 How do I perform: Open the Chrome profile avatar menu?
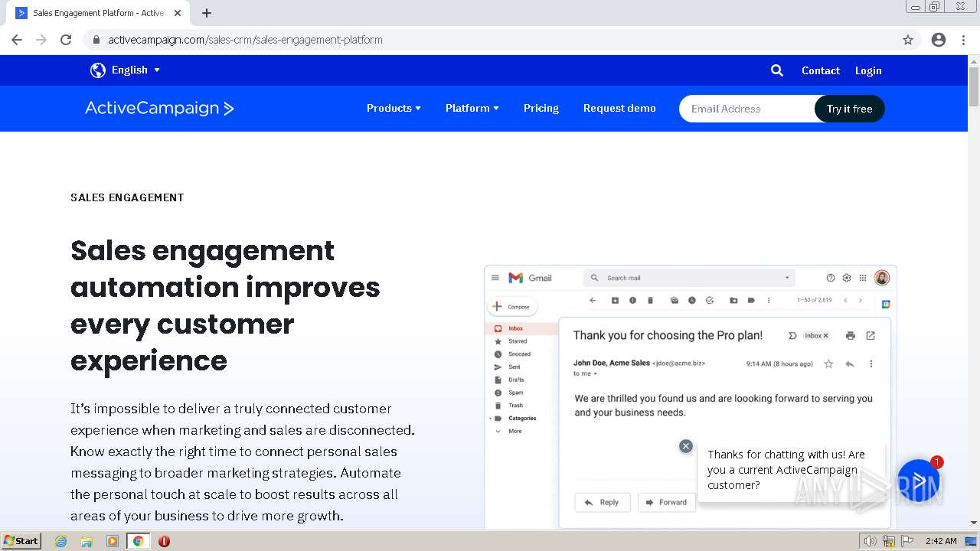(939, 40)
